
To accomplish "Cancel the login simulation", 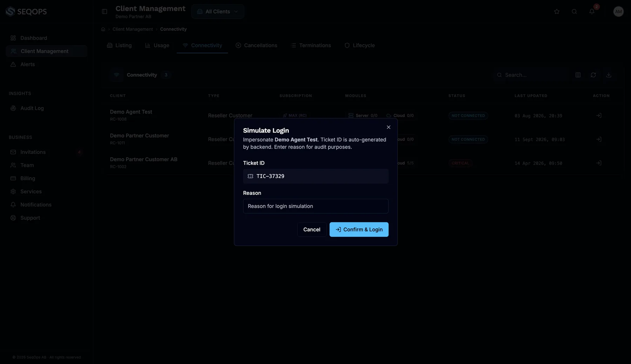I will pyautogui.click(x=312, y=229).
